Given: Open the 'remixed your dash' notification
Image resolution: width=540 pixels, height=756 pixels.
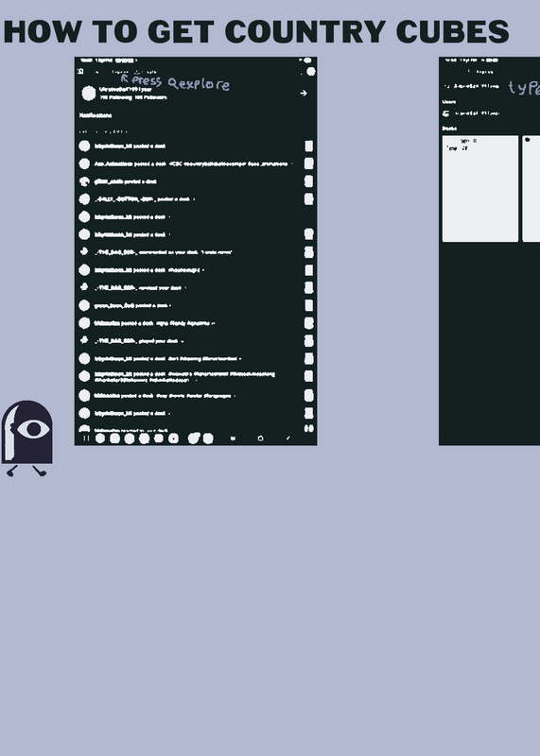Looking at the screenshot, I should pyautogui.click(x=196, y=287).
